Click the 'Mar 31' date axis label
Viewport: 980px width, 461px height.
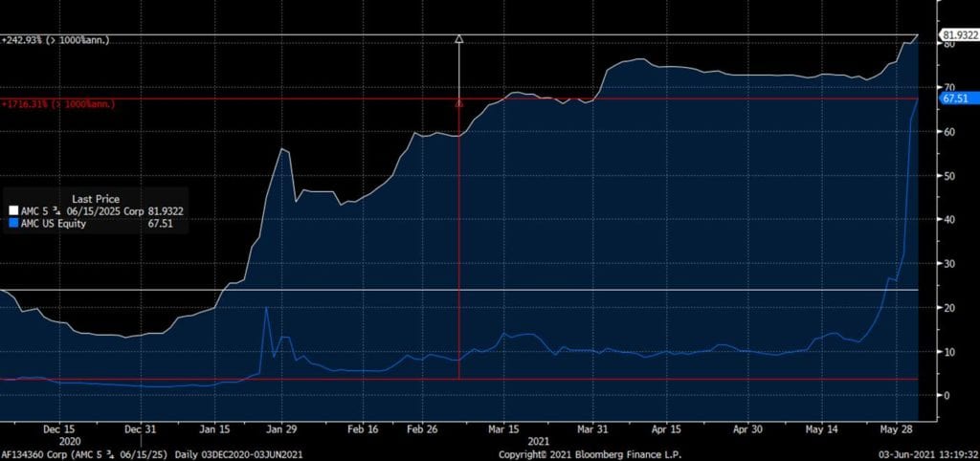[592, 429]
